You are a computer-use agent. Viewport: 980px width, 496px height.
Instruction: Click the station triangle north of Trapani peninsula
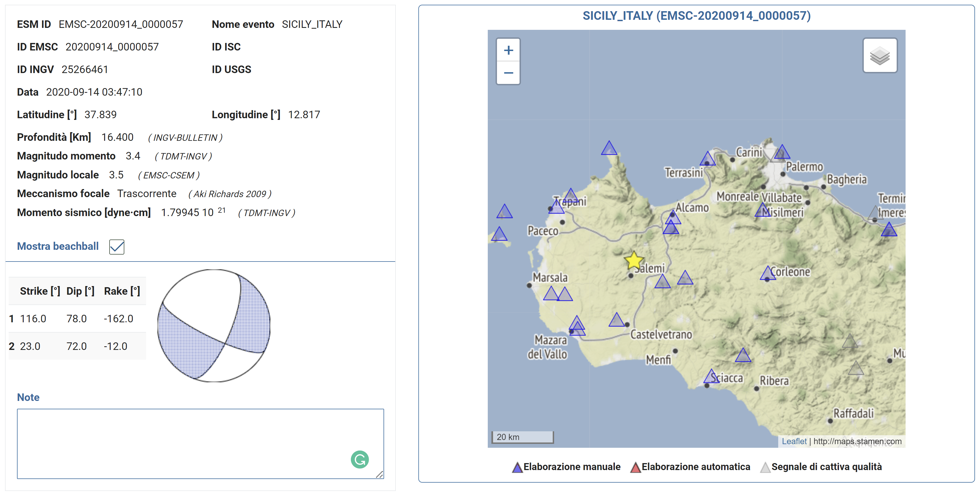coord(609,149)
